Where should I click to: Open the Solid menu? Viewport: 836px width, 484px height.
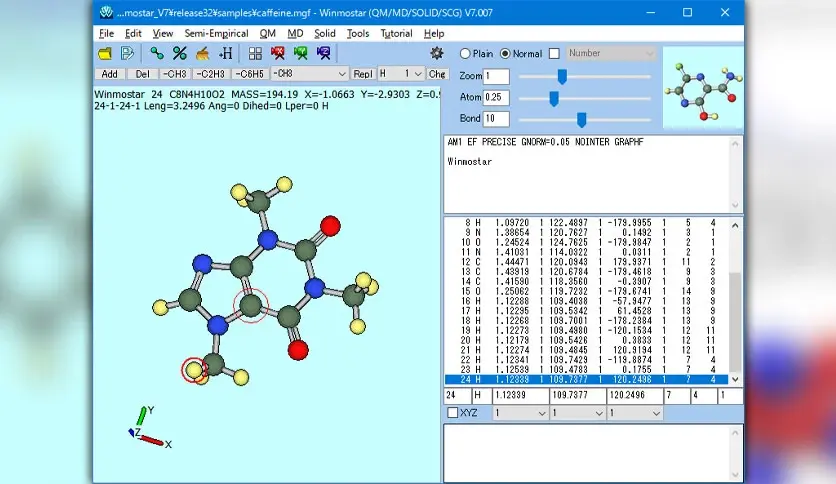click(x=325, y=34)
